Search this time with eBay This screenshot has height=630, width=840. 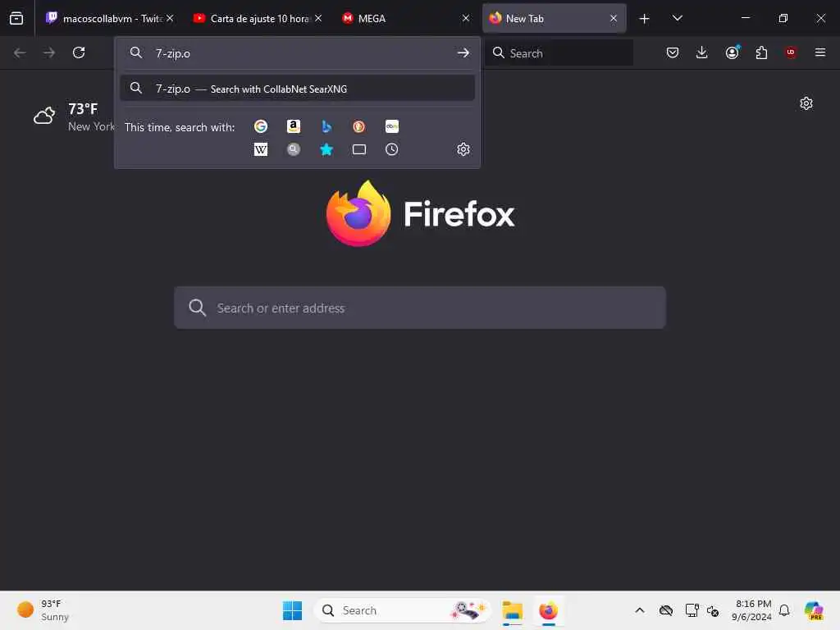click(x=391, y=126)
